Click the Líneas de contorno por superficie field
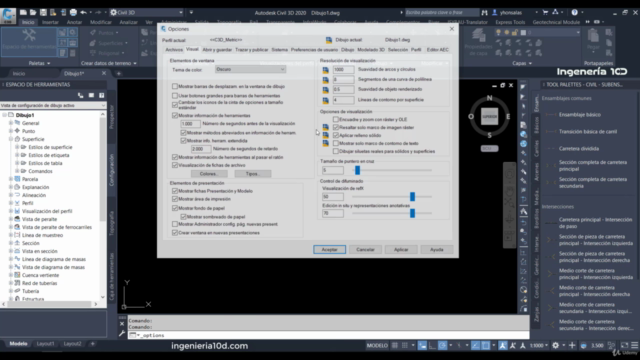Image resolution: width=640 pixels, height=360 pixels. click(343, 100)
